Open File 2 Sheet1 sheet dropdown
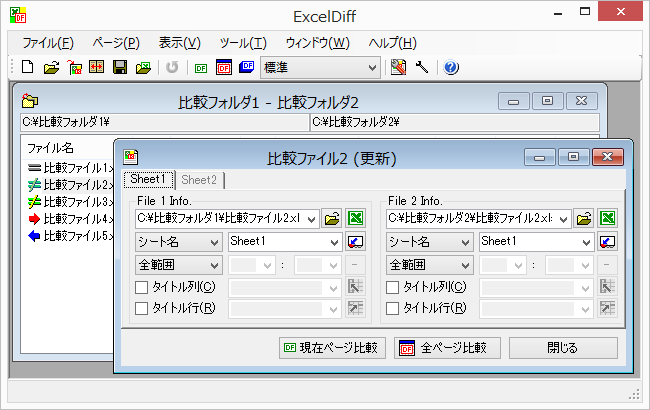The height and width of the screenshot is (410, 650). coord(536,242)
